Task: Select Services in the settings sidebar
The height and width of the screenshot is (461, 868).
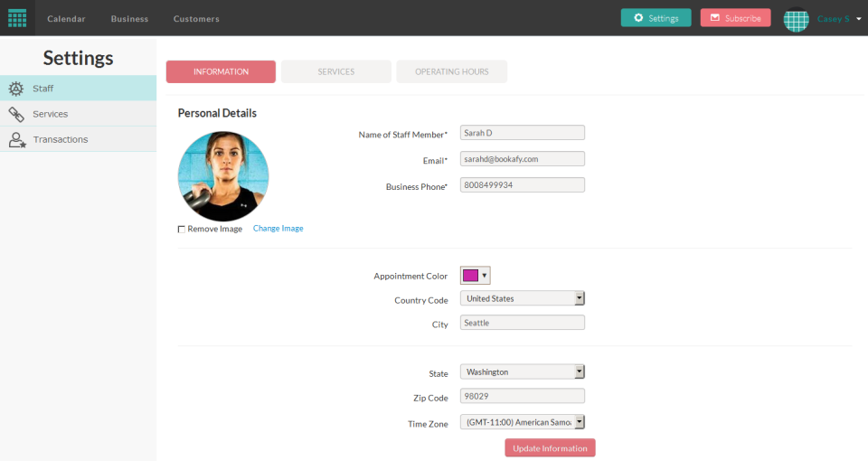Action: tap(78, 114)
